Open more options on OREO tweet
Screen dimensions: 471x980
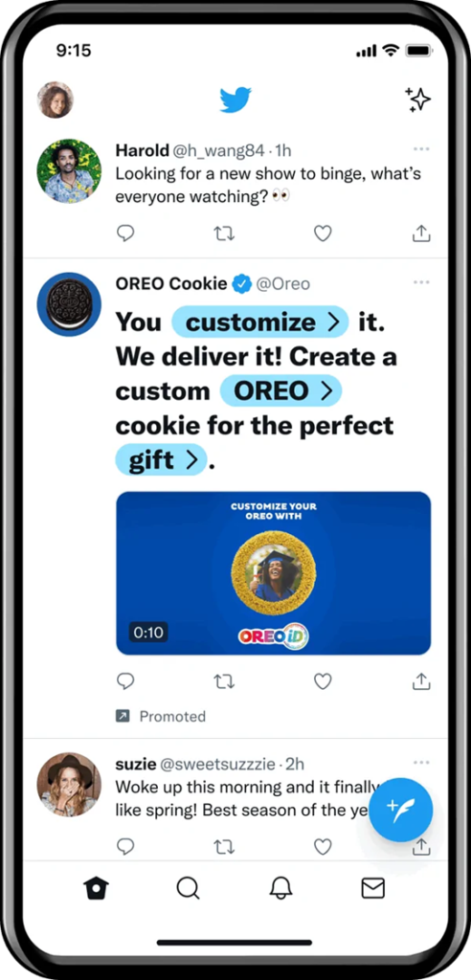(421, 282)
